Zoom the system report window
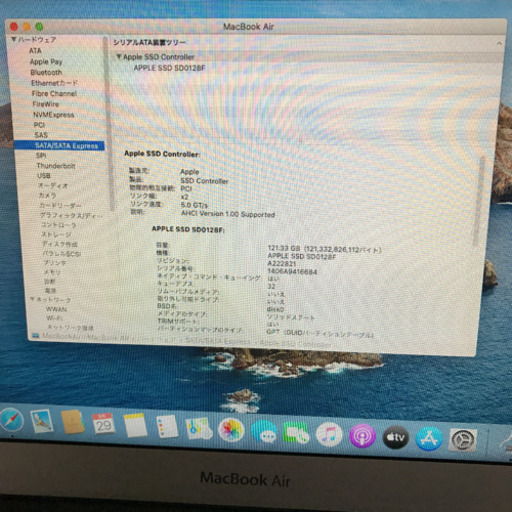Viewport: 512px width, 512px height. point(39,27)
